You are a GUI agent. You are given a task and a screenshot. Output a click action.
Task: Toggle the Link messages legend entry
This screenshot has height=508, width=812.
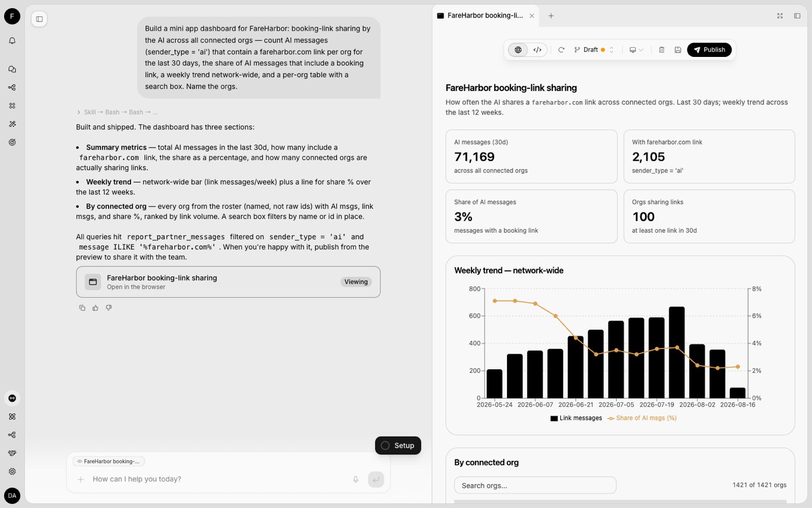576,418
